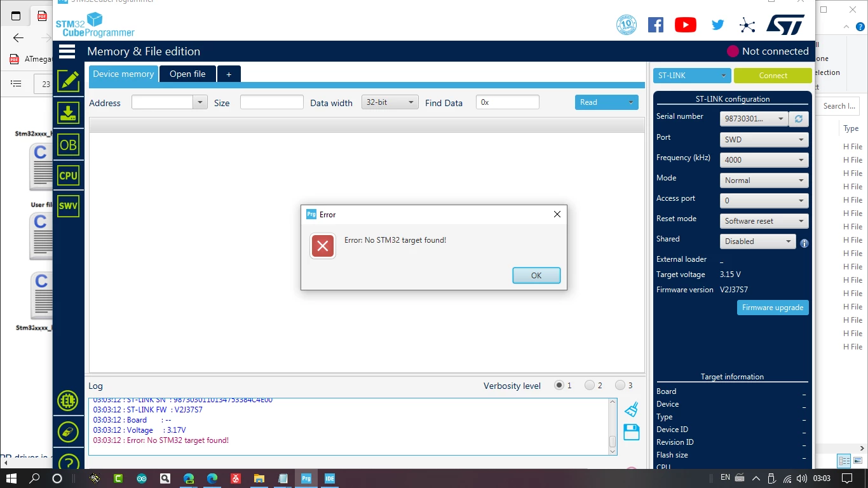Open the Frequency (kHz) dropdown
This screenshot has width=868, height=488.
764,160
